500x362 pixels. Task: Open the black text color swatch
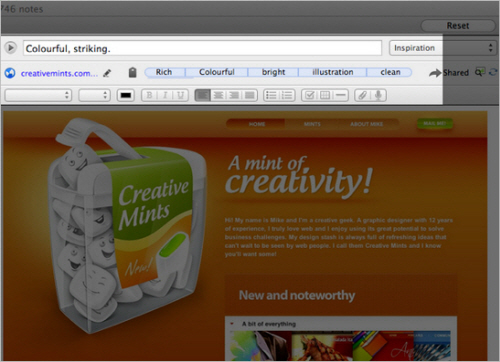coord(126,96)
